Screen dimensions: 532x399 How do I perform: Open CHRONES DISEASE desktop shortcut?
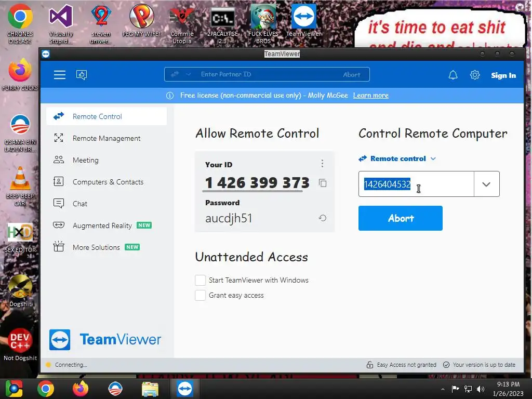point(20,24)
